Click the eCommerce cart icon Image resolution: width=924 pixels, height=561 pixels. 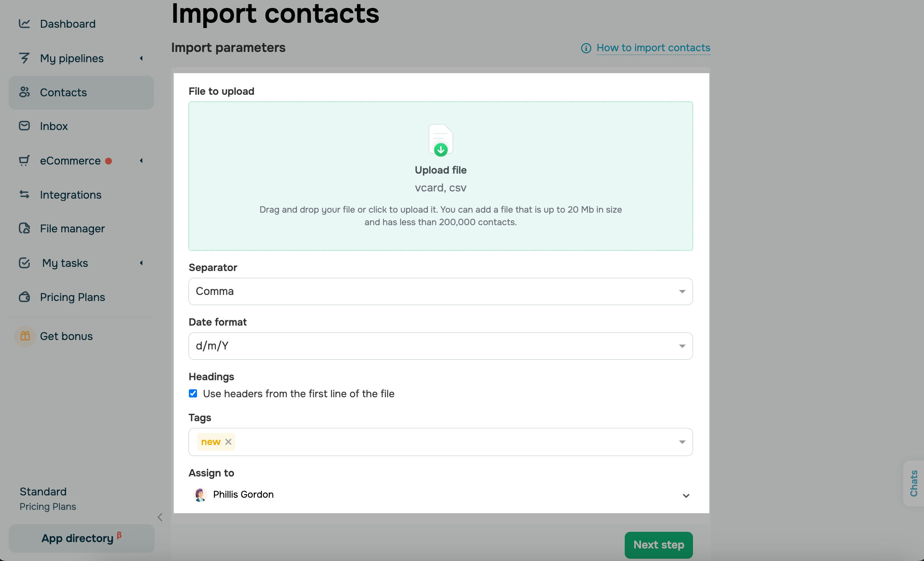[x=24, y=161]
